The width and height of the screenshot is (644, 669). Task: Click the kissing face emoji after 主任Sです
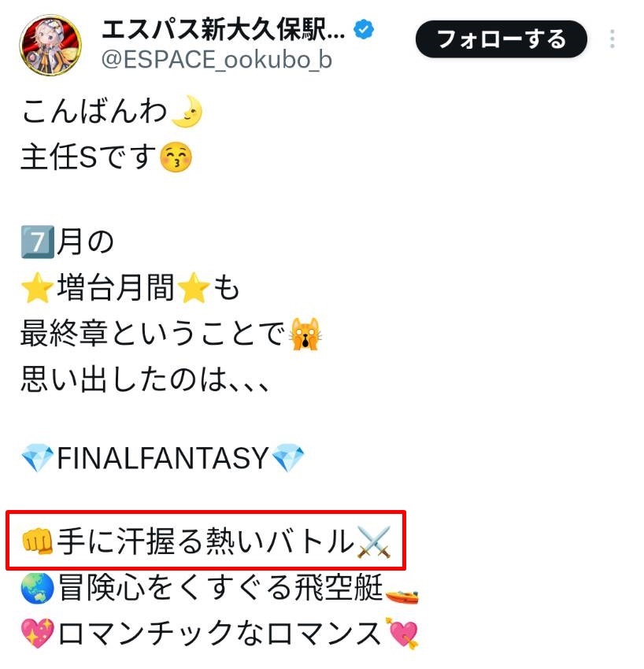[176, 157]
